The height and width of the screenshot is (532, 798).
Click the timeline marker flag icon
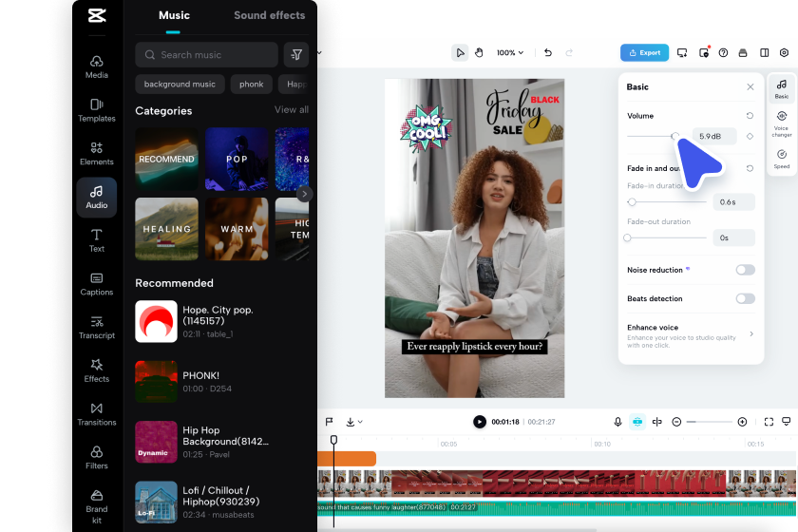[330, 422]
